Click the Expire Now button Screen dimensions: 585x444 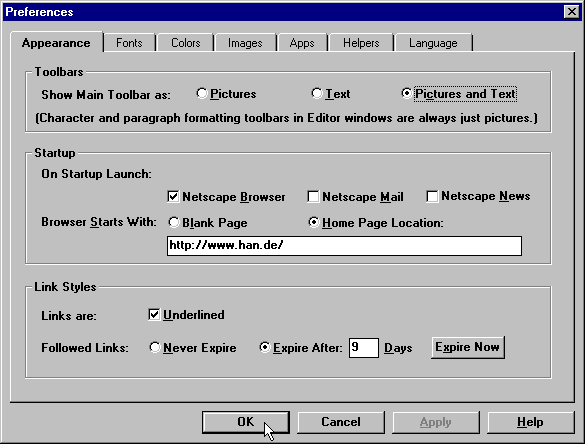point(468,347)
